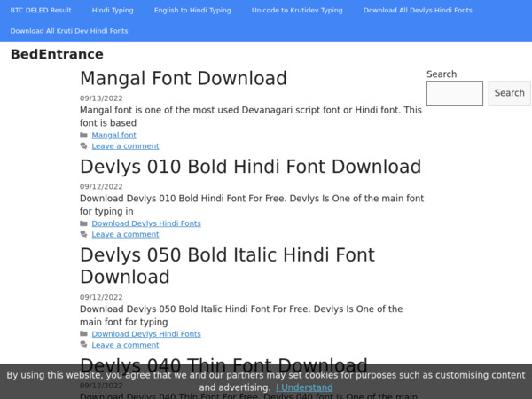
Task: Click the Search button in sidebar
Action: (x=509, y=93)
